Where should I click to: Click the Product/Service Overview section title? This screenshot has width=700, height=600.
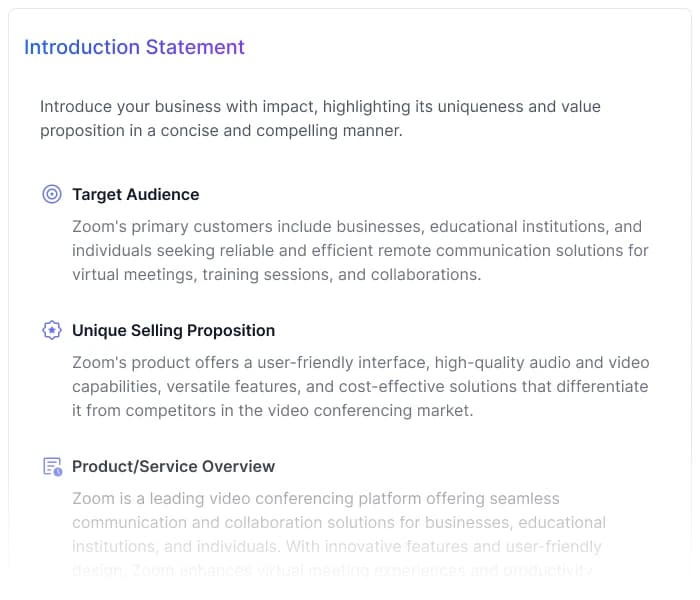(173, 466)
